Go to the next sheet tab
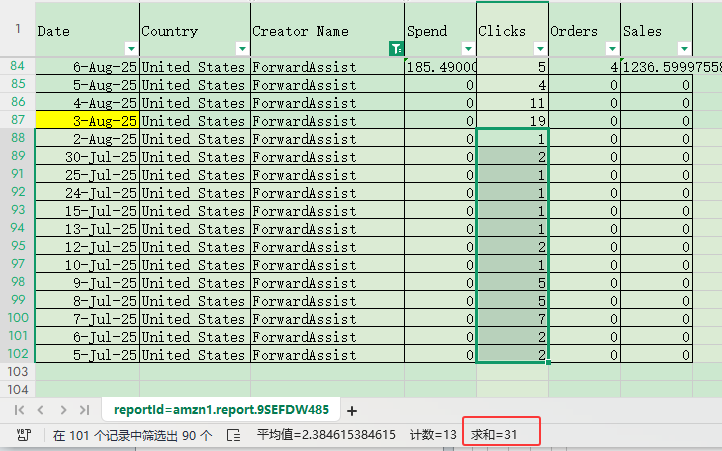 coord(63,410)
